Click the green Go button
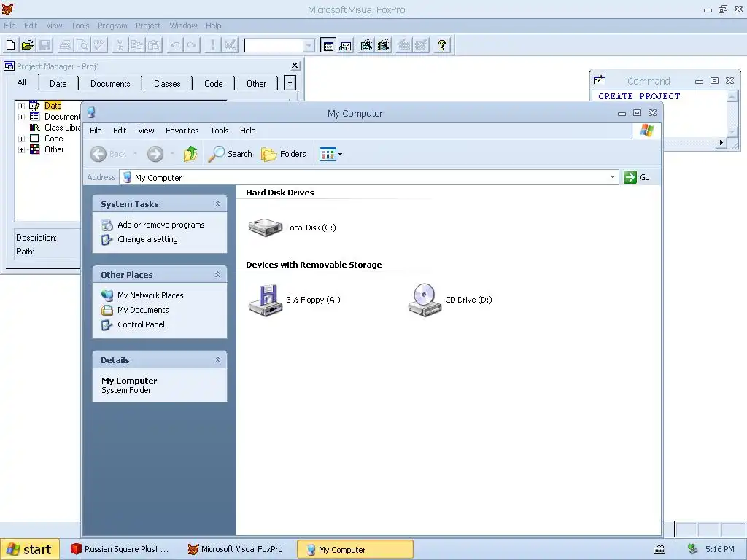747x560 pixels. click(x=637, y=177)
